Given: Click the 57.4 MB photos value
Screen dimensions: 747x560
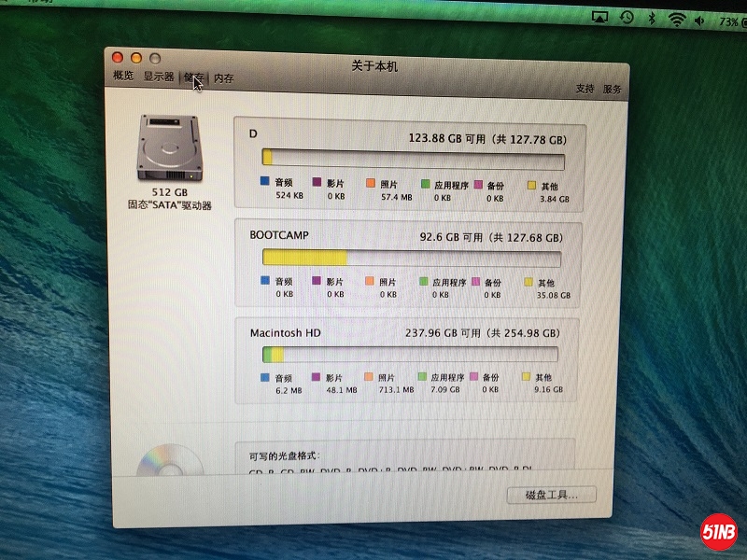Looking at the screenshot, I should (x=396, y=197).
